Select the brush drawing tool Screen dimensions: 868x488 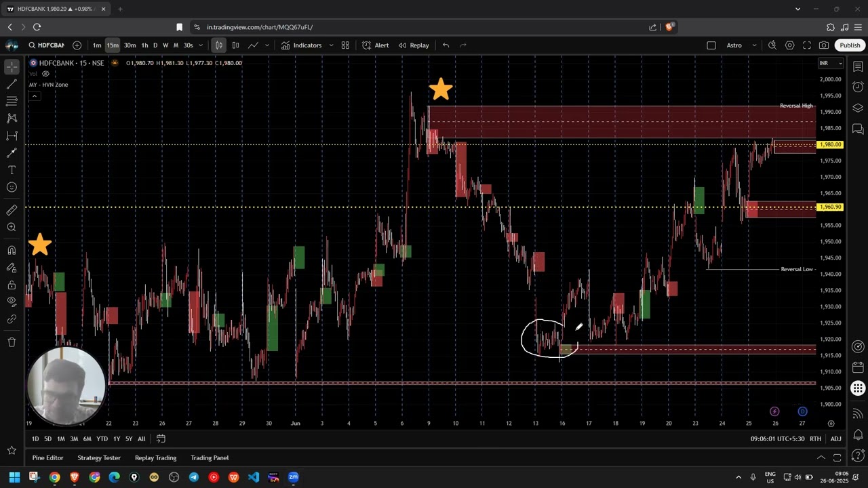point(12,152)
